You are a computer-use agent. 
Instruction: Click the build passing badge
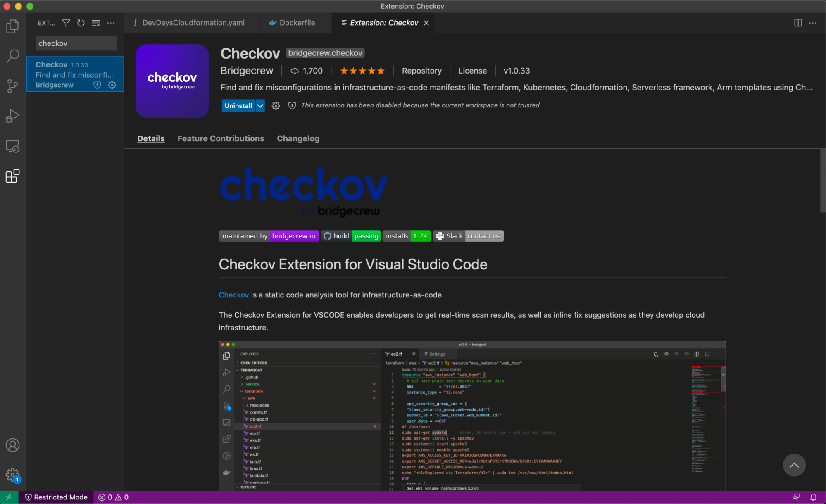tap(351, 236)
